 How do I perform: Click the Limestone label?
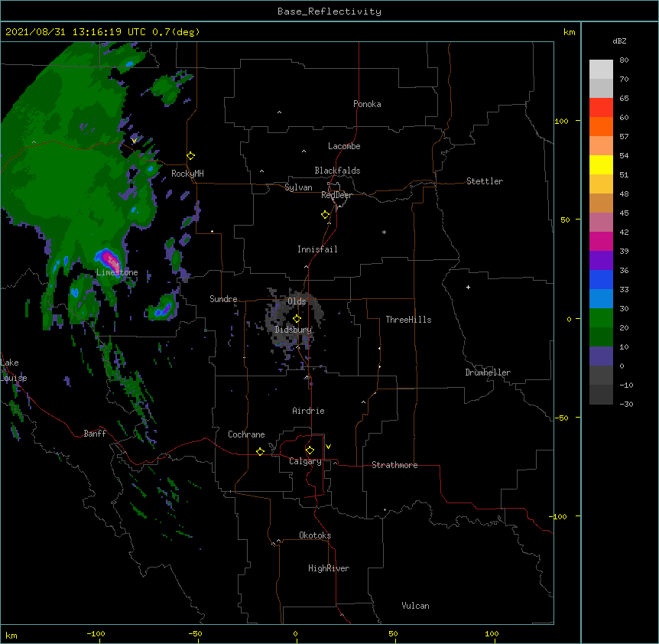pos(117,272)
